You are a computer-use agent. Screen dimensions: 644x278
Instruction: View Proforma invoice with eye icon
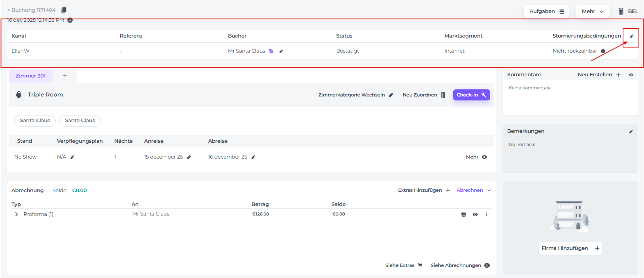475,214
